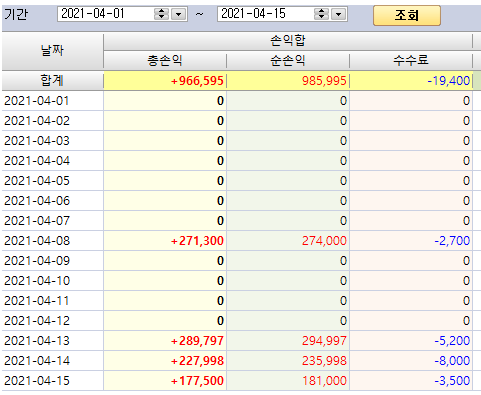Click the 조회 search button
This screenshot has height=395, width=481.
(x=407, y=15)
